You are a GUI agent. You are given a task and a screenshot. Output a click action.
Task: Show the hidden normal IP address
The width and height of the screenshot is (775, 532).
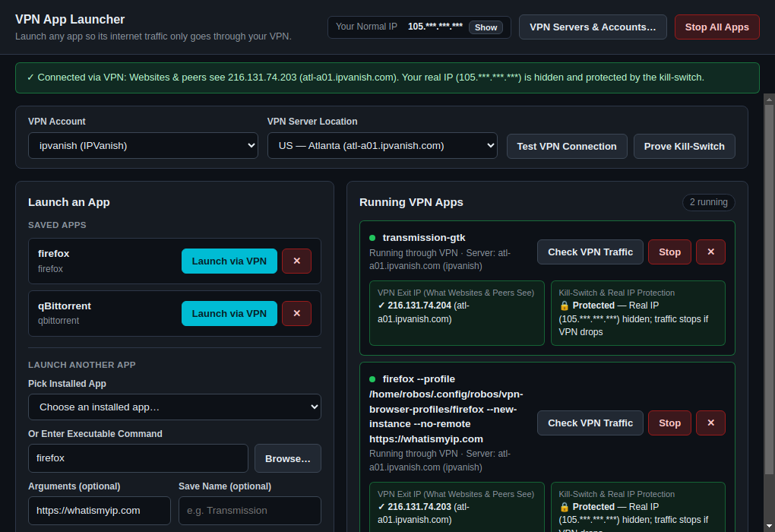click(x=486, y=27)
